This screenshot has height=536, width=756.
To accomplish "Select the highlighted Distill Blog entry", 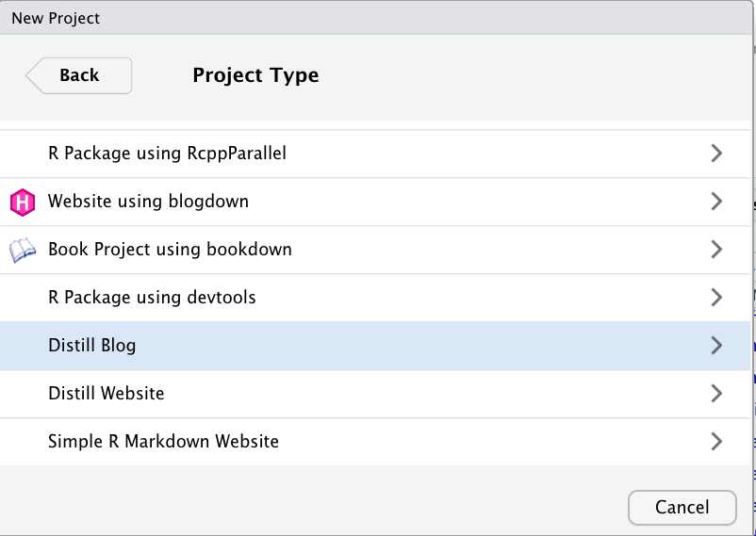I will pos(375,346).
